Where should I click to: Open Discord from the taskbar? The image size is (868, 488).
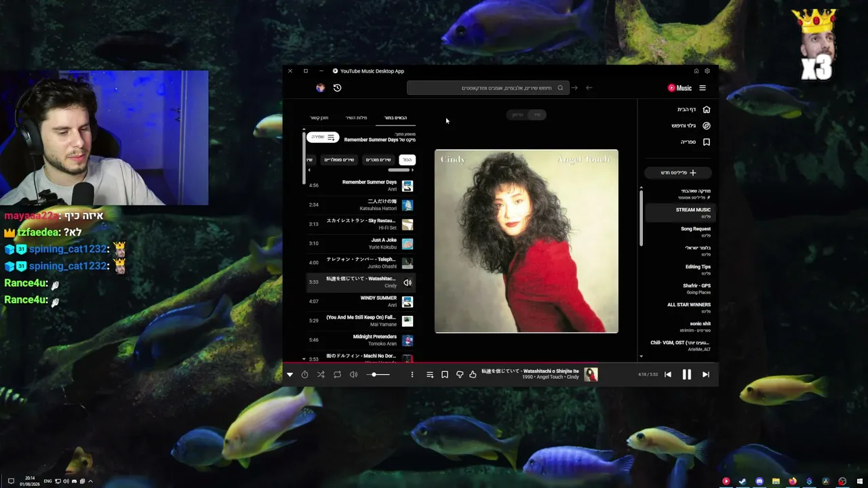point(759,481)
